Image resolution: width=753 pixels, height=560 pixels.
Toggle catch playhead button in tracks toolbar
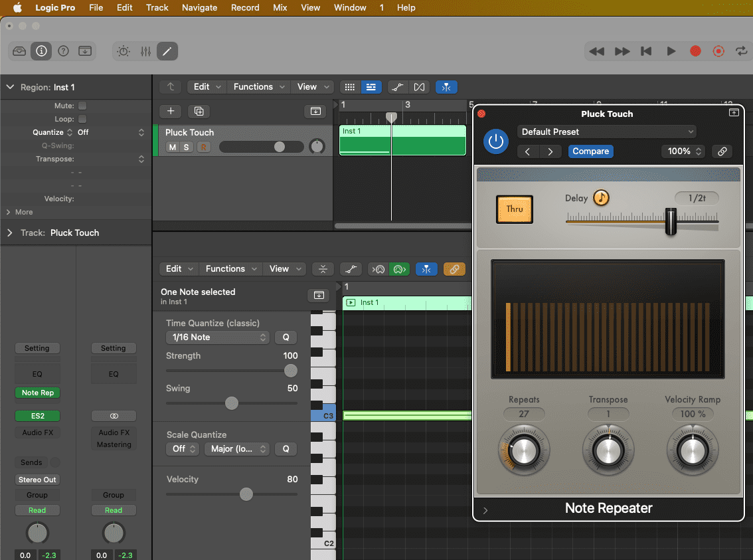click(446, 87)
